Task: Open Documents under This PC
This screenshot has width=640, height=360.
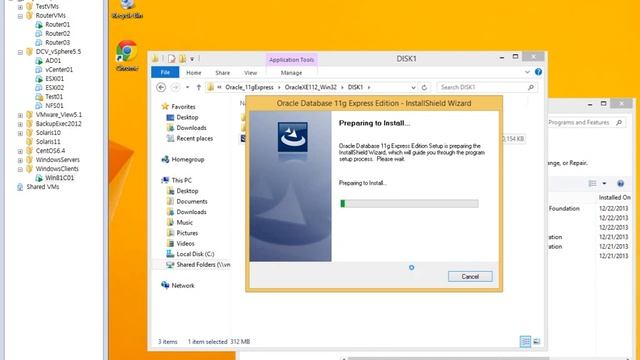Action: click(191, 201)
